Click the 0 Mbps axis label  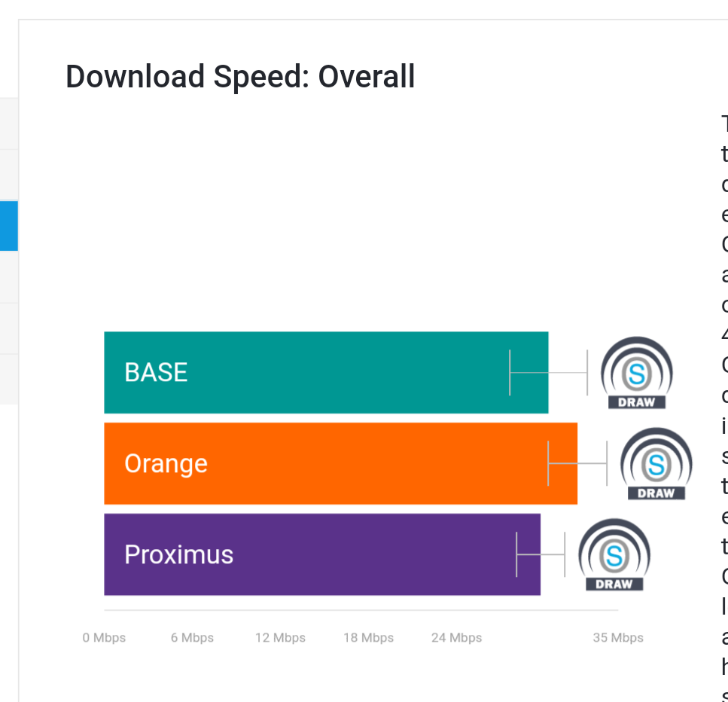click(x=104, y=637)
